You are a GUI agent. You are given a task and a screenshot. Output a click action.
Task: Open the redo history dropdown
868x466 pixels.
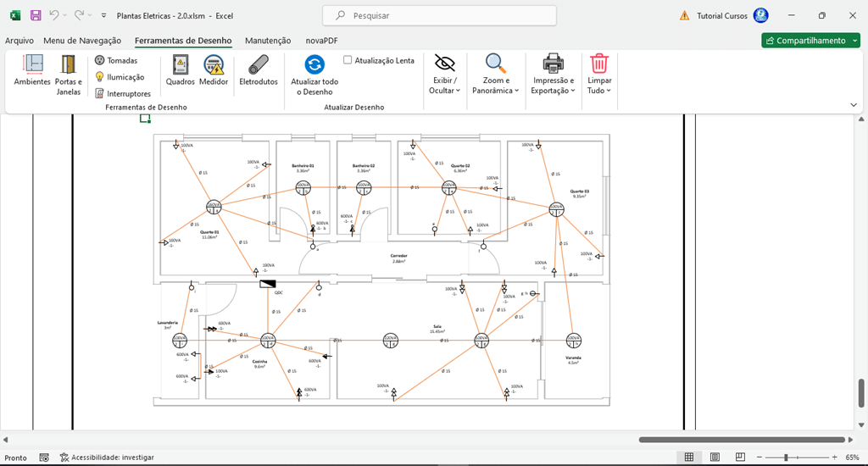(90, 15)
